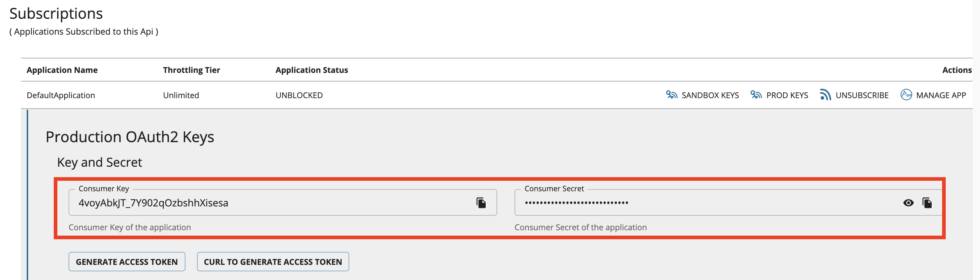Click the Throttling Tier column header
This screenshot has height=280, width=980.
click(x=191, y=70)
